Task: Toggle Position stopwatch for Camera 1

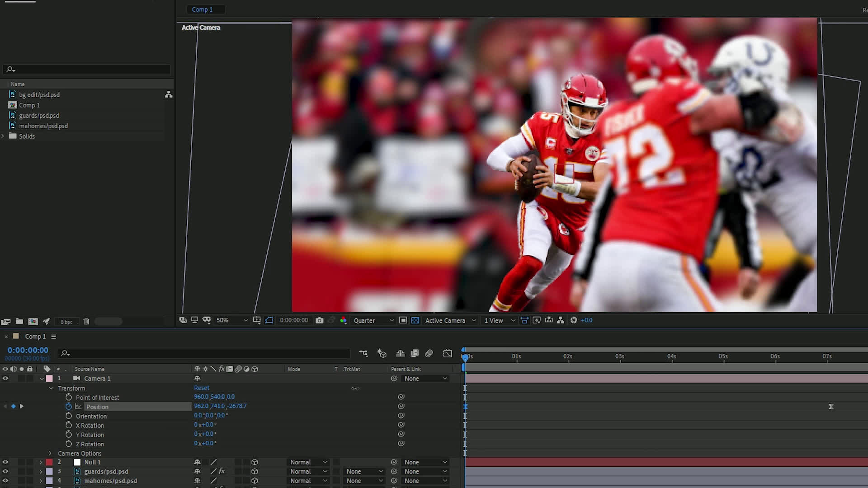Action: tap(69, 406)
